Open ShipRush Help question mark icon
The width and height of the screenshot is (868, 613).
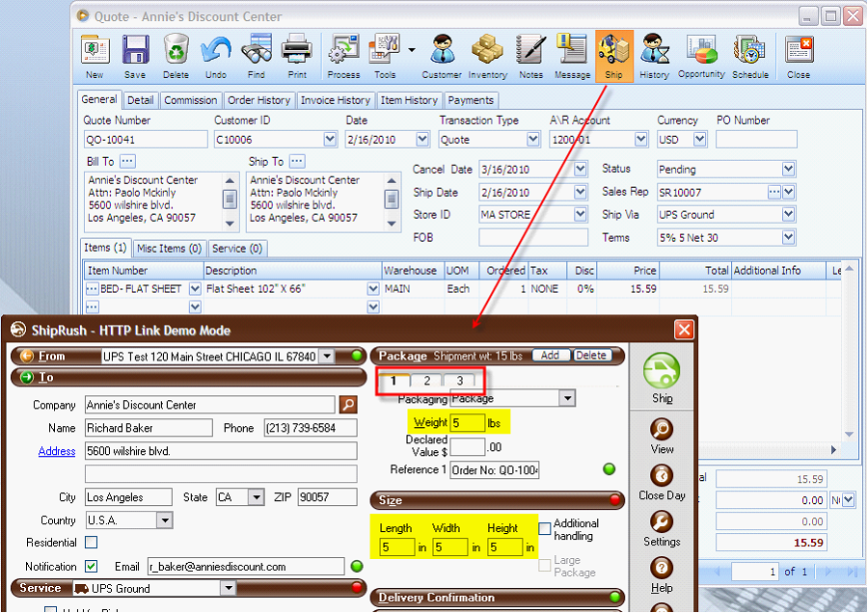click(662, 568)
